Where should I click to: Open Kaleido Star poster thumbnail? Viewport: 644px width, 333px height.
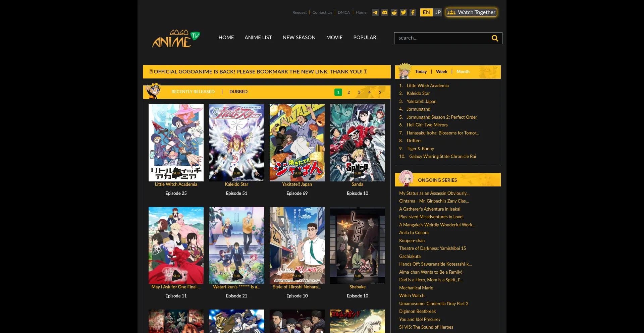[236, 143]
